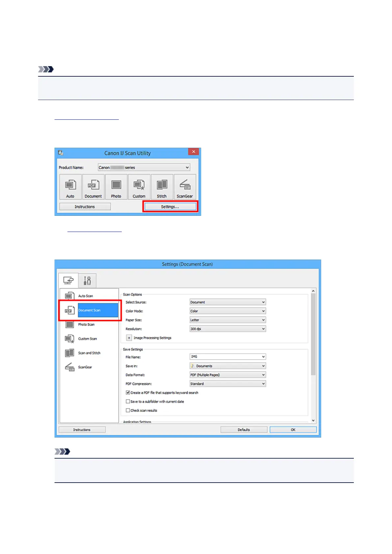Switch to the General Settings tools tab
Screen dimensions: 392x554
coord(87,280)
